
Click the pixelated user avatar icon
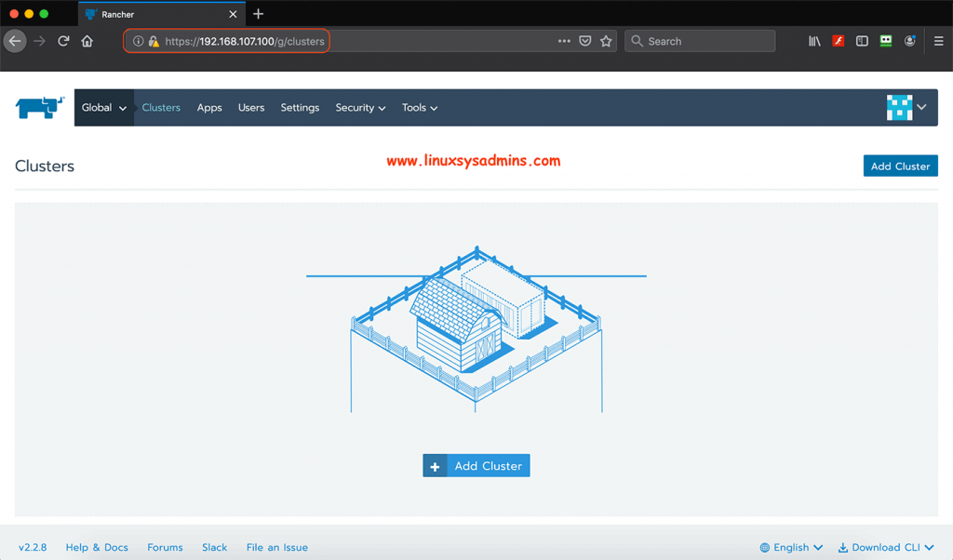[900, 108]
